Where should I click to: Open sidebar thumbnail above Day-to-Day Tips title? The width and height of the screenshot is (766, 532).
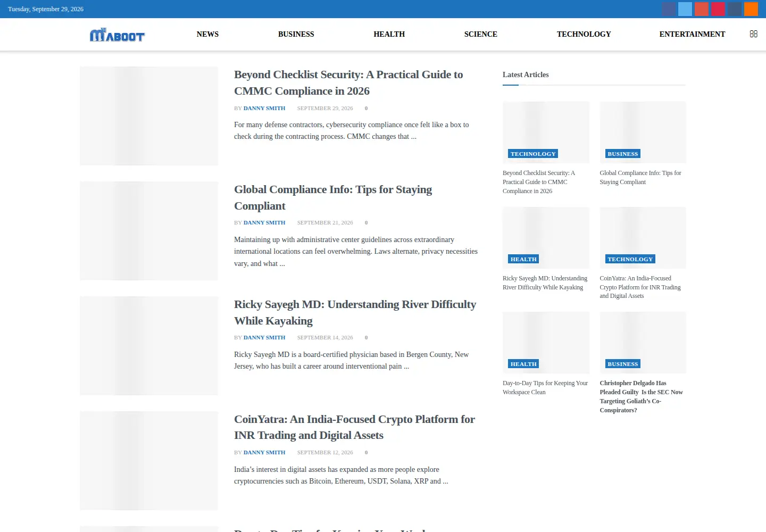546,343
